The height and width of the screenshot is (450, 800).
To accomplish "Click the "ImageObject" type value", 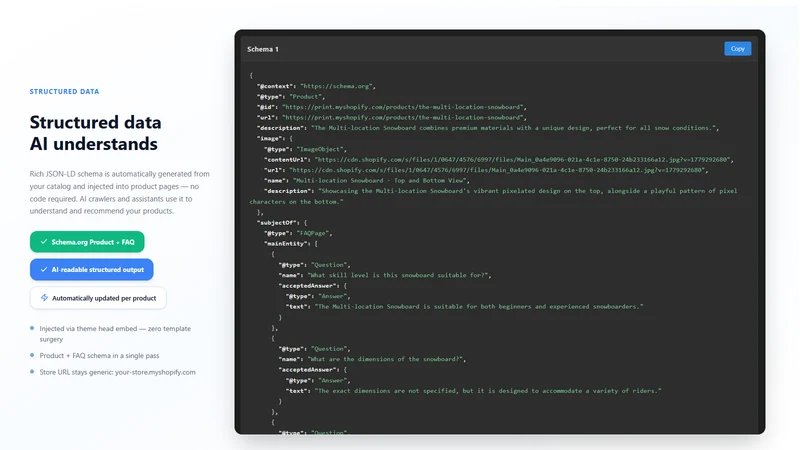I will click(x=320, y=149).
